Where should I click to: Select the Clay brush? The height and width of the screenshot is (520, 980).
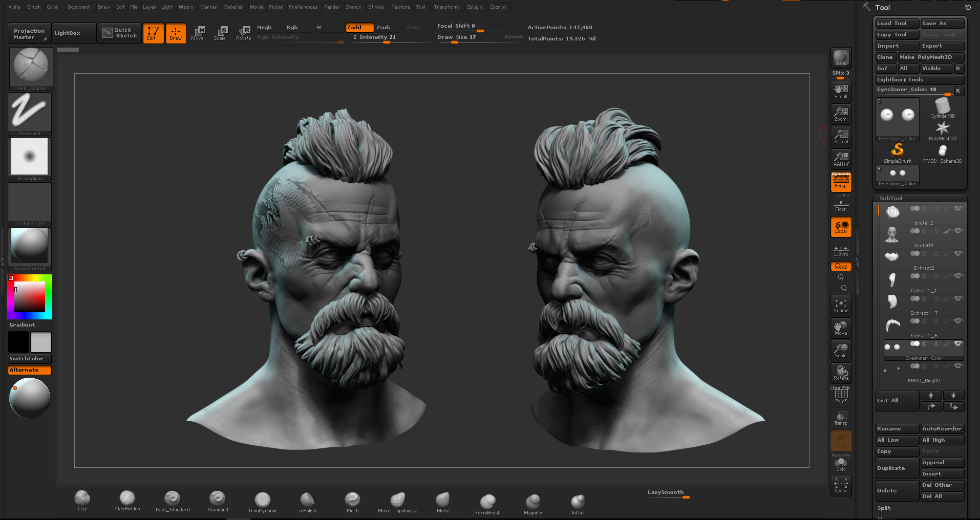click(82, 501)
